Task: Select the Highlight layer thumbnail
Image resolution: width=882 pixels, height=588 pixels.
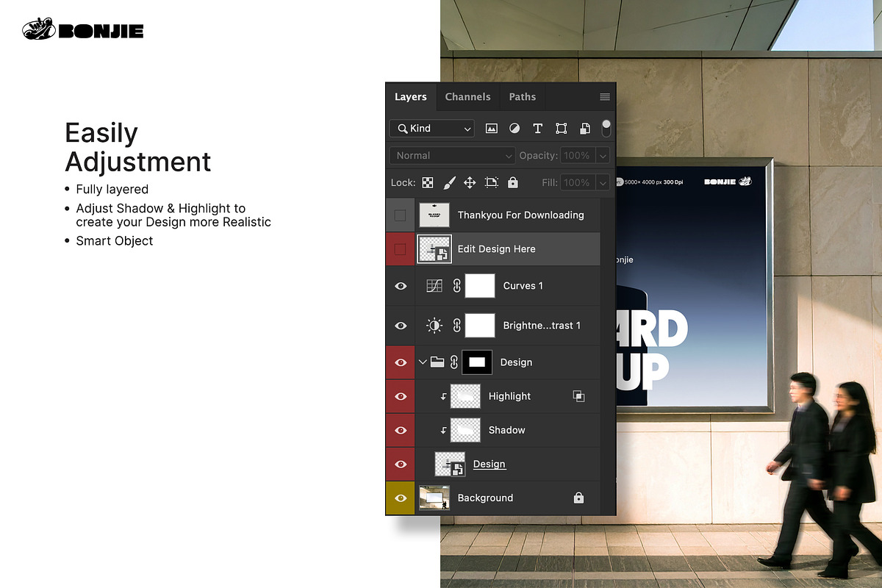Action: coord(465,396)
